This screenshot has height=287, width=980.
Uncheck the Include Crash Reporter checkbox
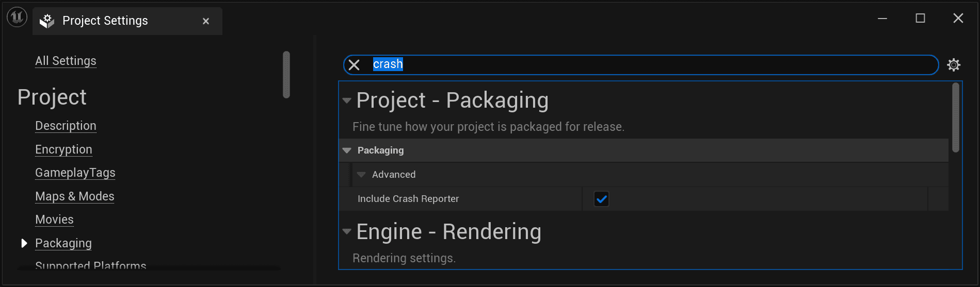pyautogui.click(x=601, y=199)
